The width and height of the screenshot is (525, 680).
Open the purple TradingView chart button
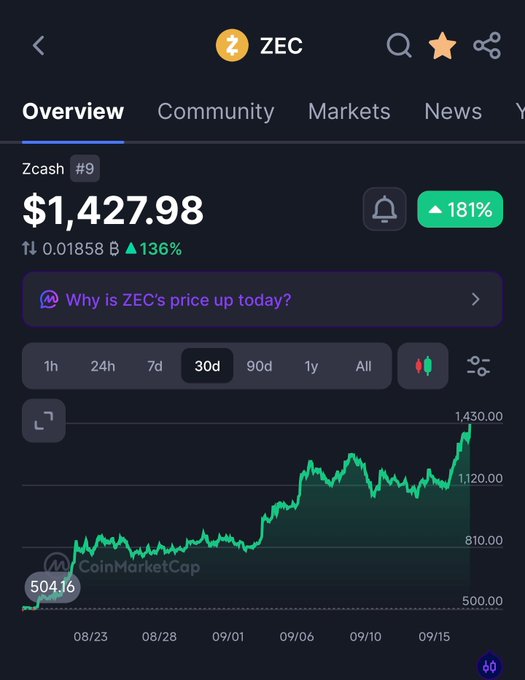tap(489, 666)
